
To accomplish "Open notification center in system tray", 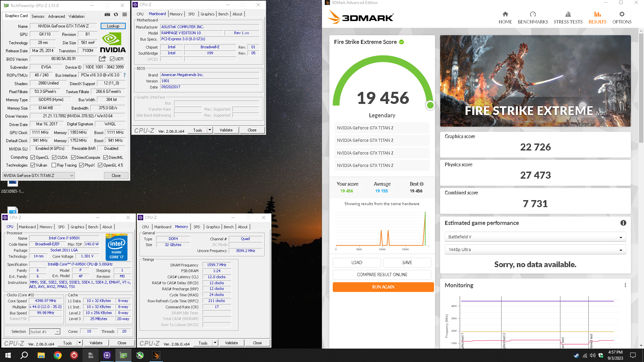I will point(633,355).
